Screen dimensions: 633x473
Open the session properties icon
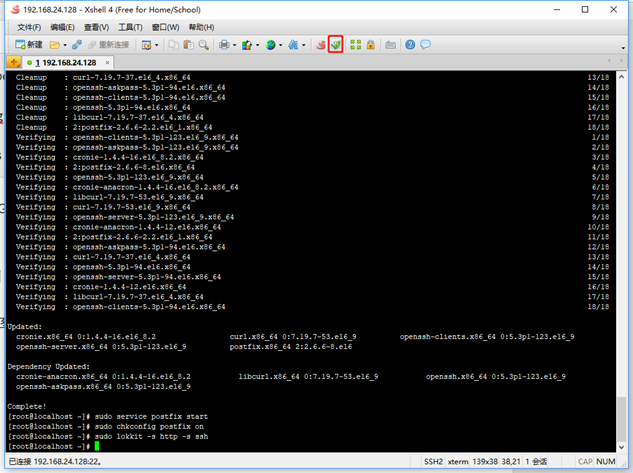(x=147, y=45)
